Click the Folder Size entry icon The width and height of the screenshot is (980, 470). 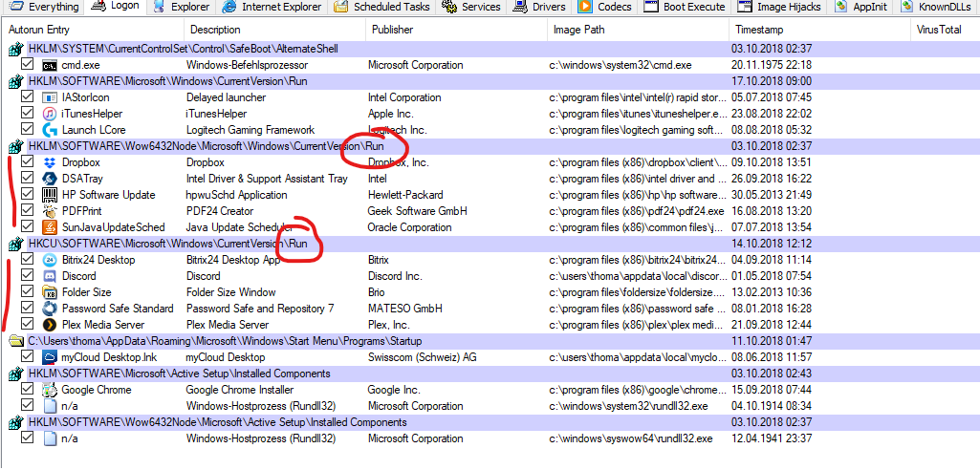coord(50,292)
